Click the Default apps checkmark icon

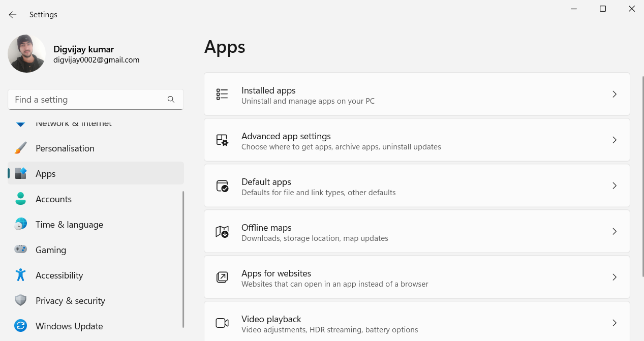coord(222,185)
